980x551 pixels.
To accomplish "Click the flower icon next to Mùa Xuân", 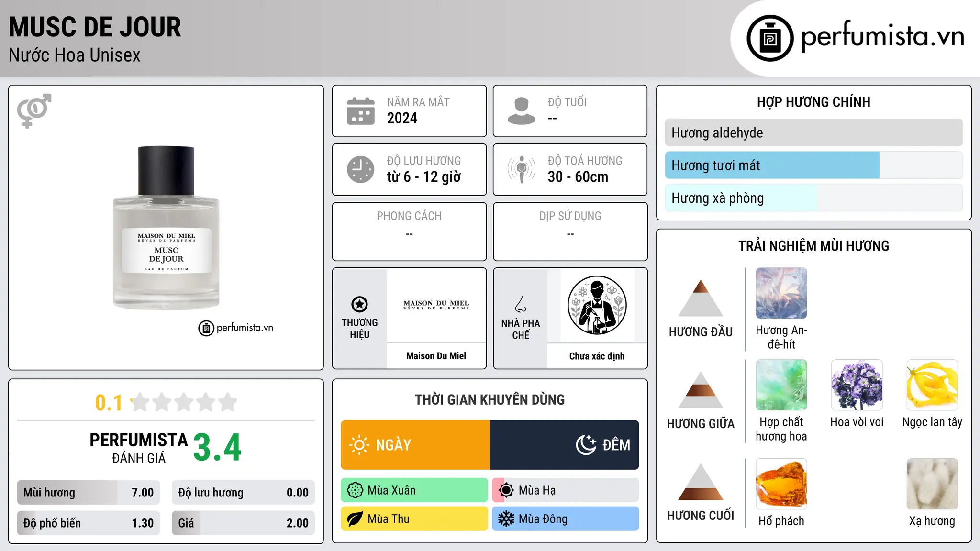I will click(355, 490).
